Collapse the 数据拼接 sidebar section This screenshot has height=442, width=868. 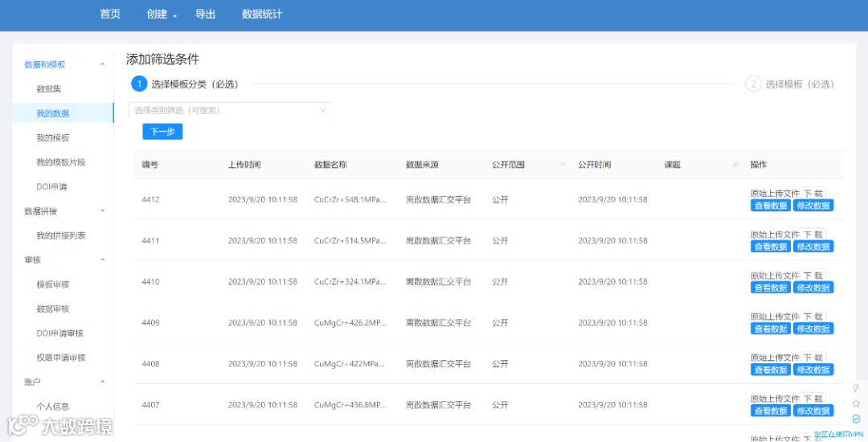coord(102,211)
